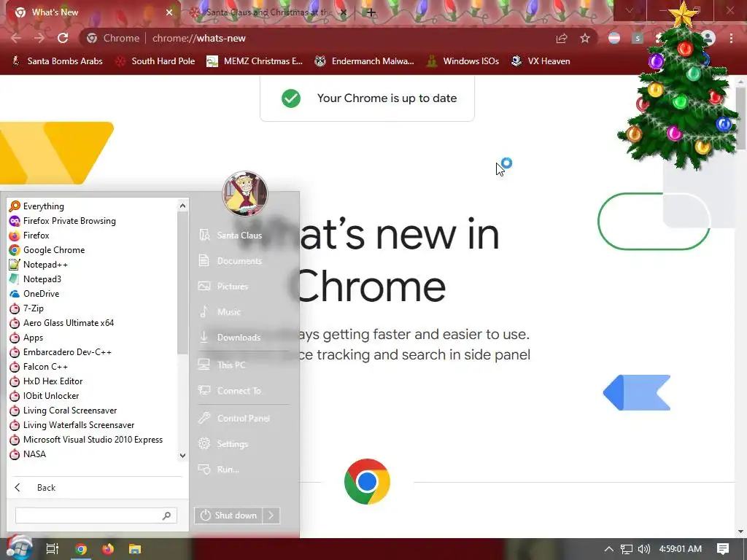Expand Aero Glass Ultimate x64 folder
Screen dimensions: 747x560
click(x=93, y=323)
